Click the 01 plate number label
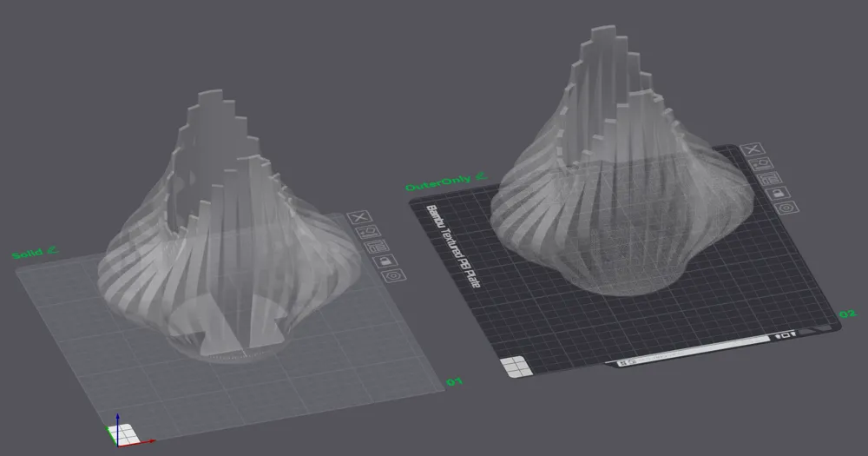Screen dimensions: 868x456 click(x=455, y=382)
